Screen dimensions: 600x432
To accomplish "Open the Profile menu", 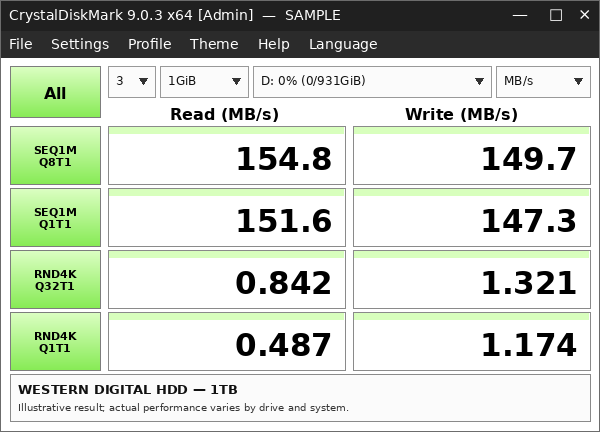I will pos(150,44).
